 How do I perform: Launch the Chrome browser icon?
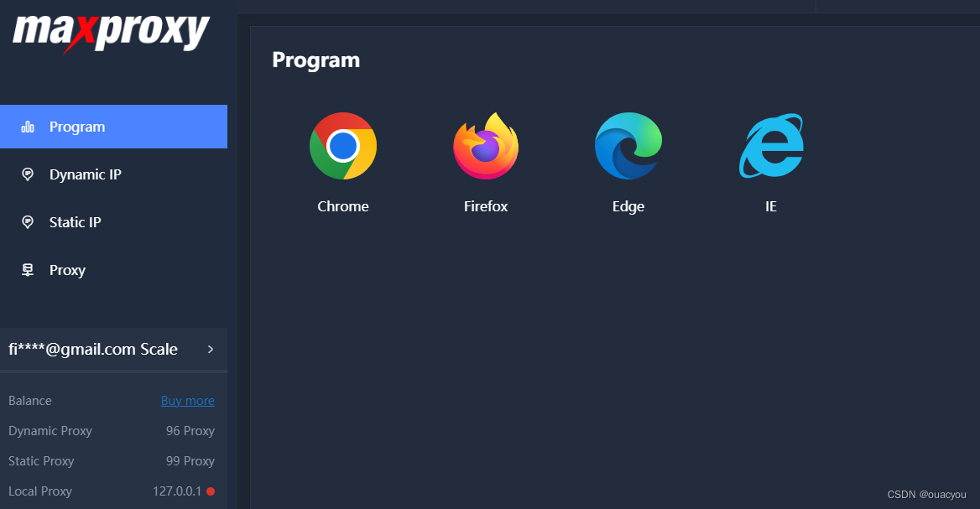[343, 146]
